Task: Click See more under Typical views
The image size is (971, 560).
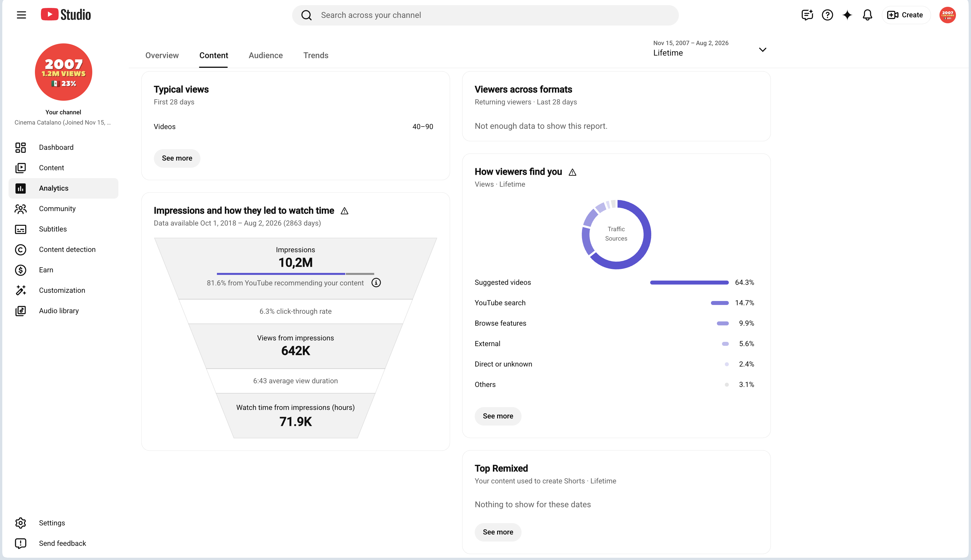Action: [x=177, y=158]
